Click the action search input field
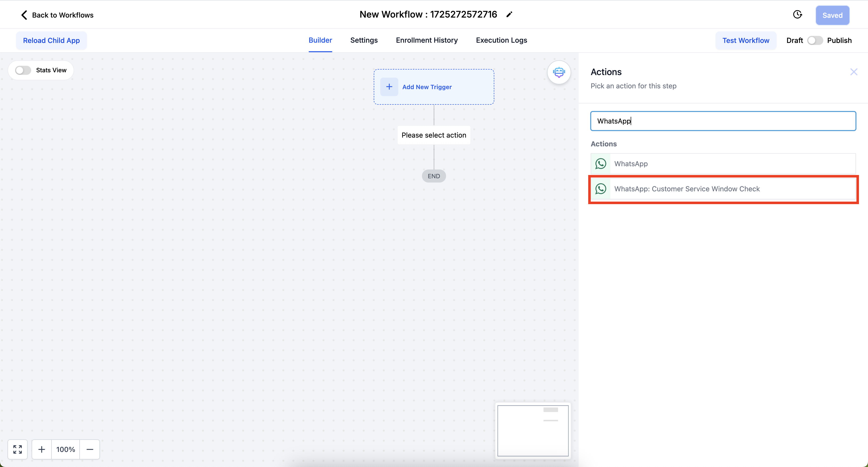This screenshot has width=868, height=467. pyautogui.click(x=723, y=121)
